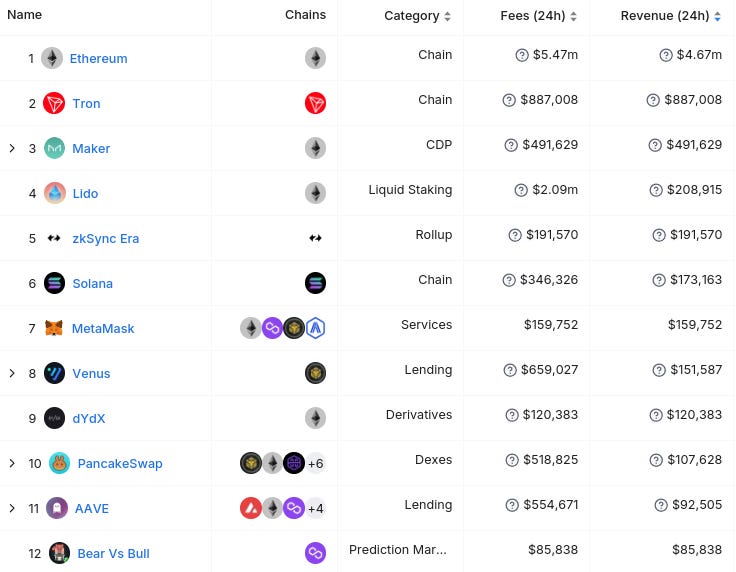Image resolution: width=736 pixels, height=572 pixels.
Task: Open the Tron protocol link
Action: 86,104
